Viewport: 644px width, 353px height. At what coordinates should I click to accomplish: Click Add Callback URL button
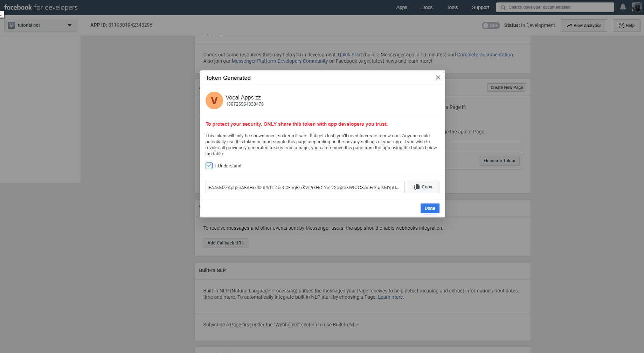click(226, 243)
